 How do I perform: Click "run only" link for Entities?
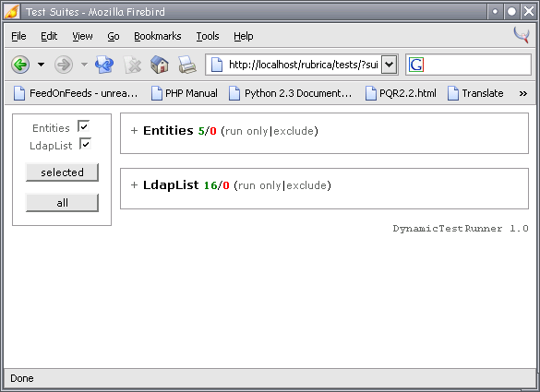pyautogui.click(x=246, y=131)
